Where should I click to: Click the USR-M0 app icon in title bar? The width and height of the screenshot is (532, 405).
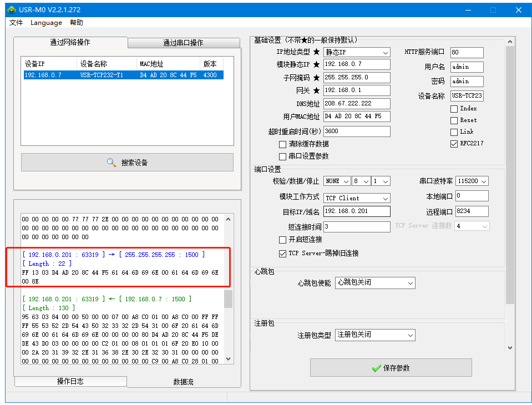[x=11, y=10]
